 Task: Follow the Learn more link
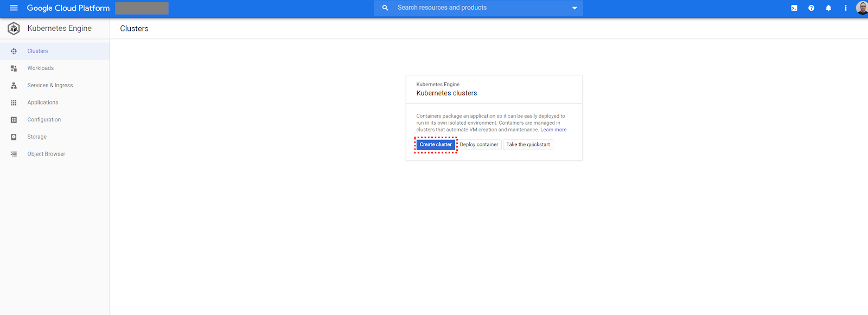click(553, 130)
